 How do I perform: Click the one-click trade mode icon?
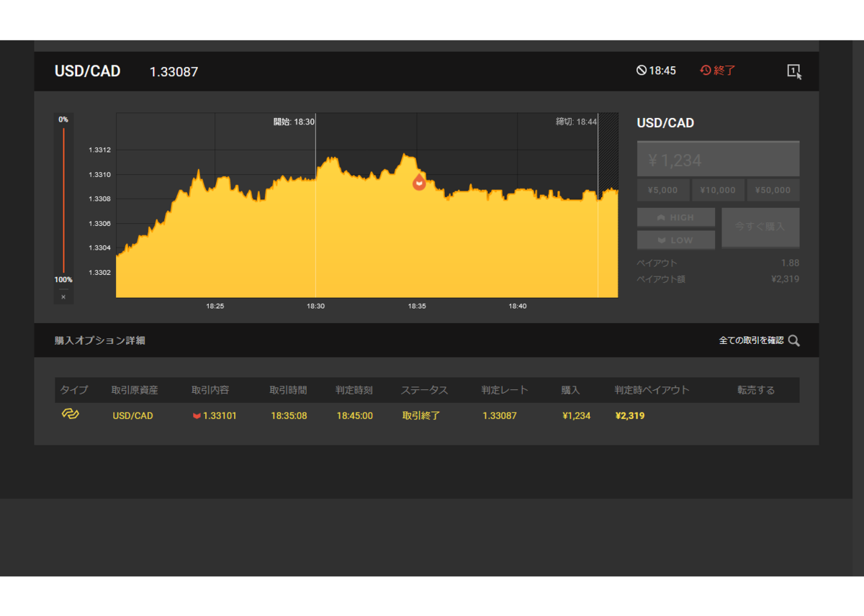(x=794, y=71)
